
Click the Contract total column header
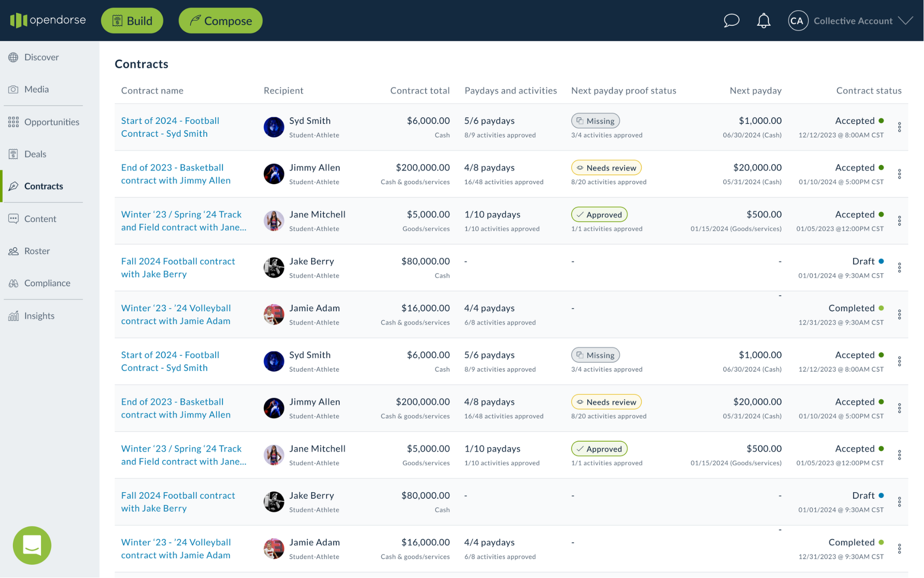pyautogui.click(x=420, y=90)
